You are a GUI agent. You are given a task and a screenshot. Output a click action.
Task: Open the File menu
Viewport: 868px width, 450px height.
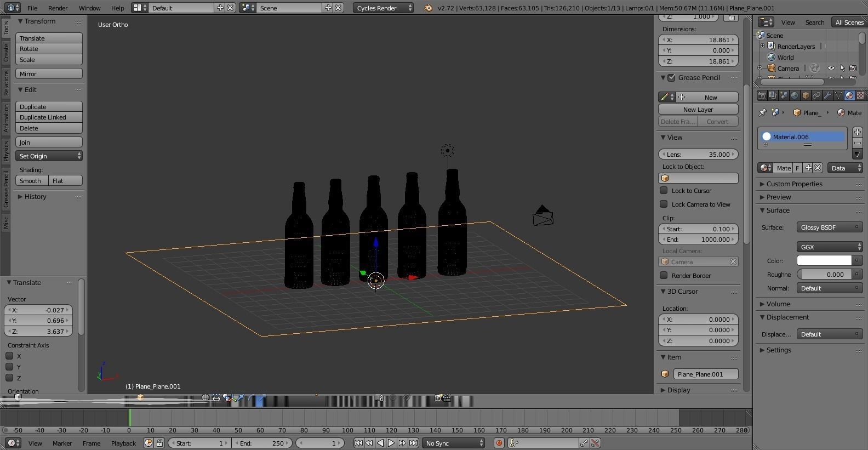[x=32, y=8]
